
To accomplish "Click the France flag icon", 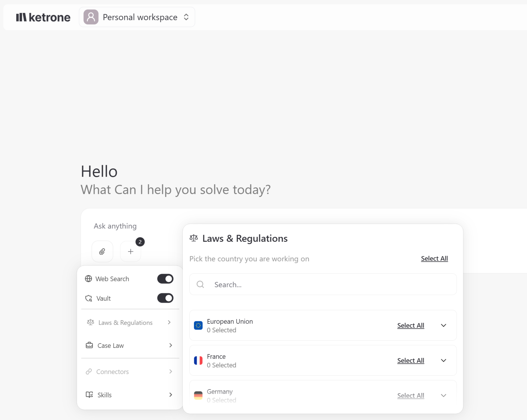I will pos(198,360).
